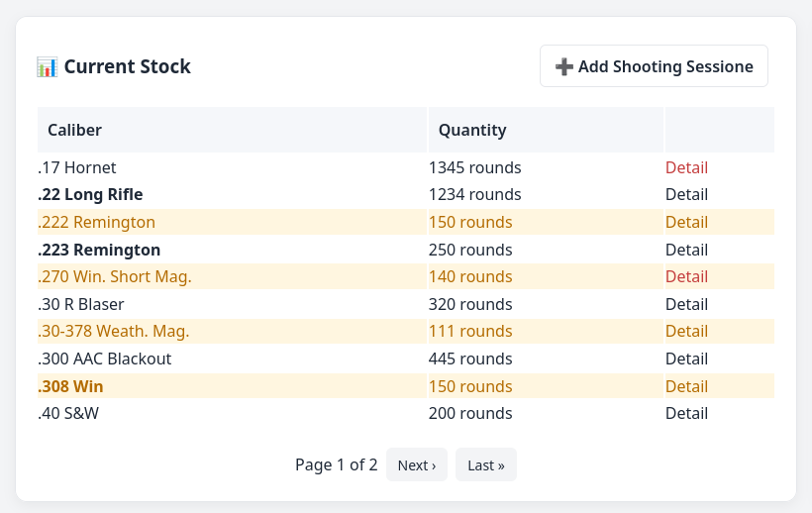Open Detail for .17 Hornet

(x=686, y=167)
